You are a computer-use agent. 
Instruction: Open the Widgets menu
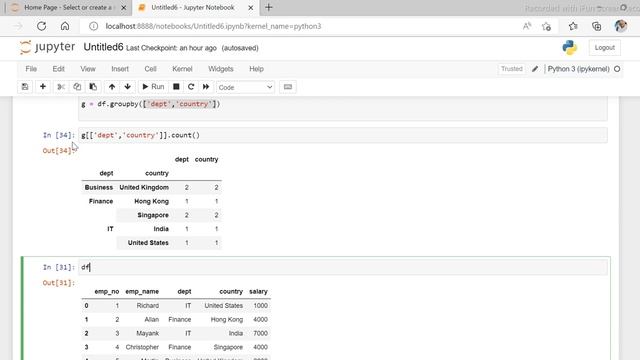click(x=221, y=69)
